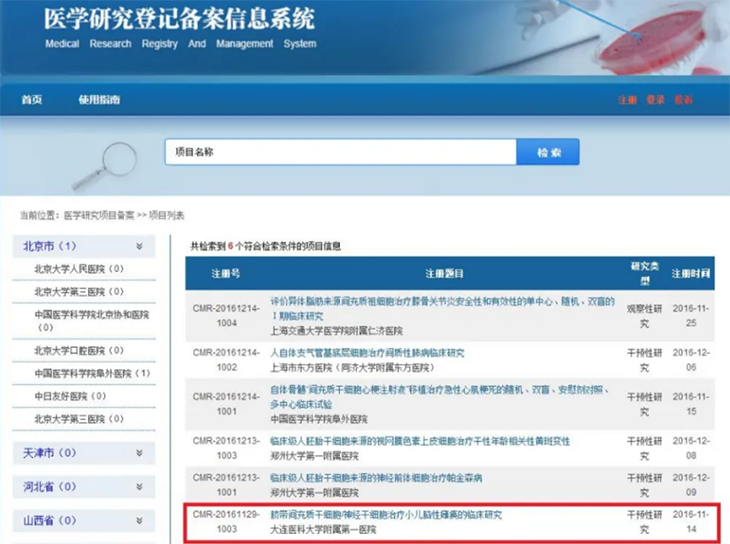The height and width of the screenshot is (544, 730).
Task: Open project title about 膝骨关节炎 clinical study
Action: tap(442, 309)
